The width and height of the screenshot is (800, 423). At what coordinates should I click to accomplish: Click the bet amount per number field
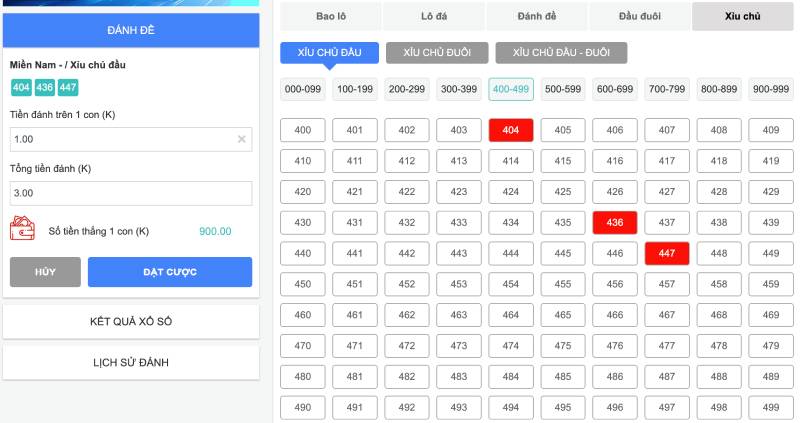click(x=120, y=139)
